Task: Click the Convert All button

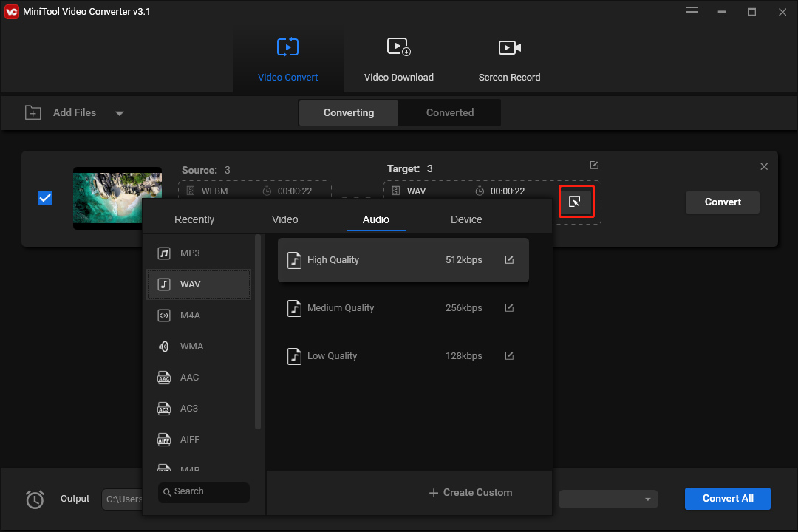Action: coord(727,499)
